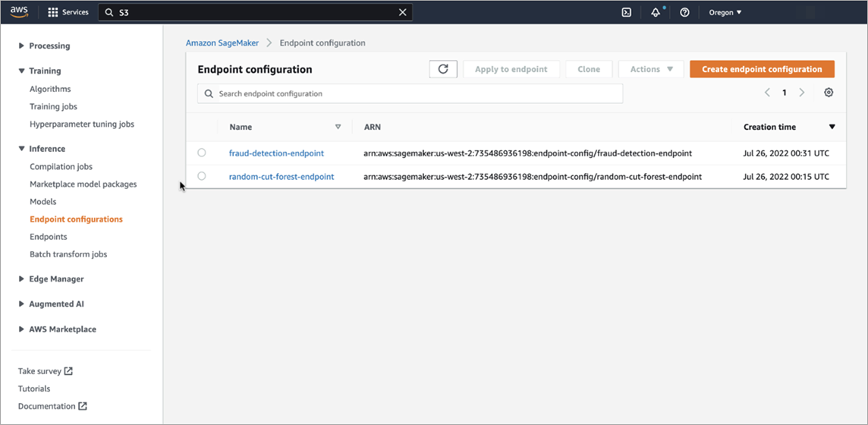Click the Clone button

pyautogui.click(x=589, y=69)
